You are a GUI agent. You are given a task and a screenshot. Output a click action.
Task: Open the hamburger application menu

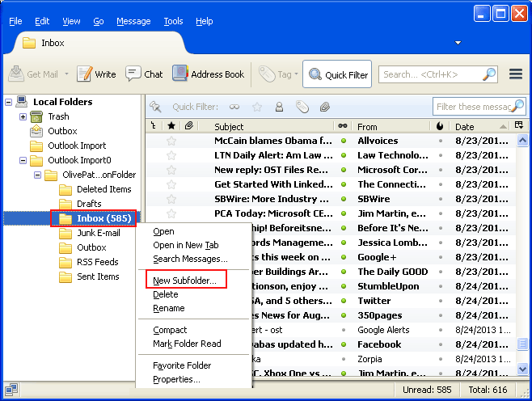(516, 74)
